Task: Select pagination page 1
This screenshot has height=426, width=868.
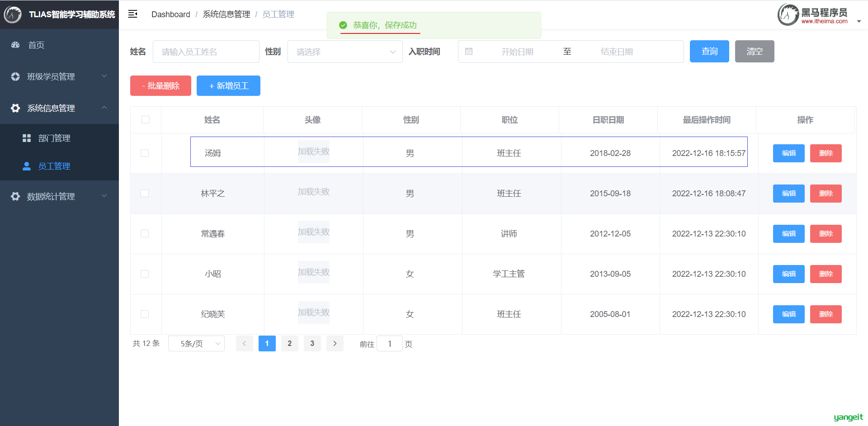Action: pyautogui.click(x=267, y=344)
